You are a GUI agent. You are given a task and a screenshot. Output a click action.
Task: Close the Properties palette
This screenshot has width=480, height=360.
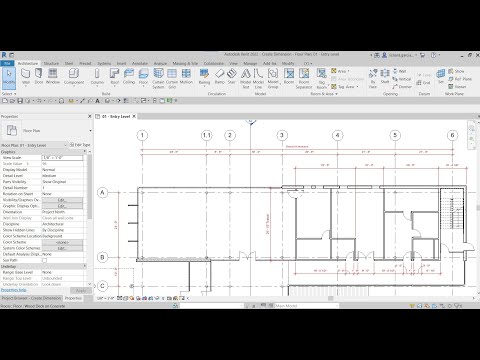[89, 116]
